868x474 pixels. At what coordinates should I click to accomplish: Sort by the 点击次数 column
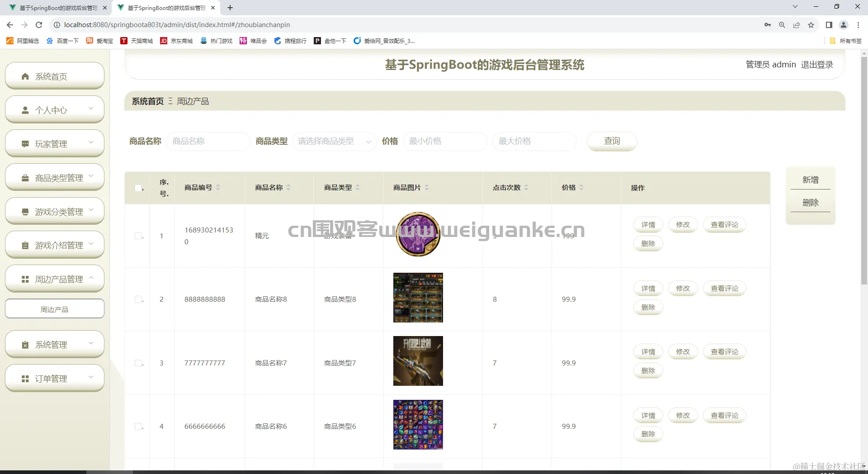tap(526, 187)
